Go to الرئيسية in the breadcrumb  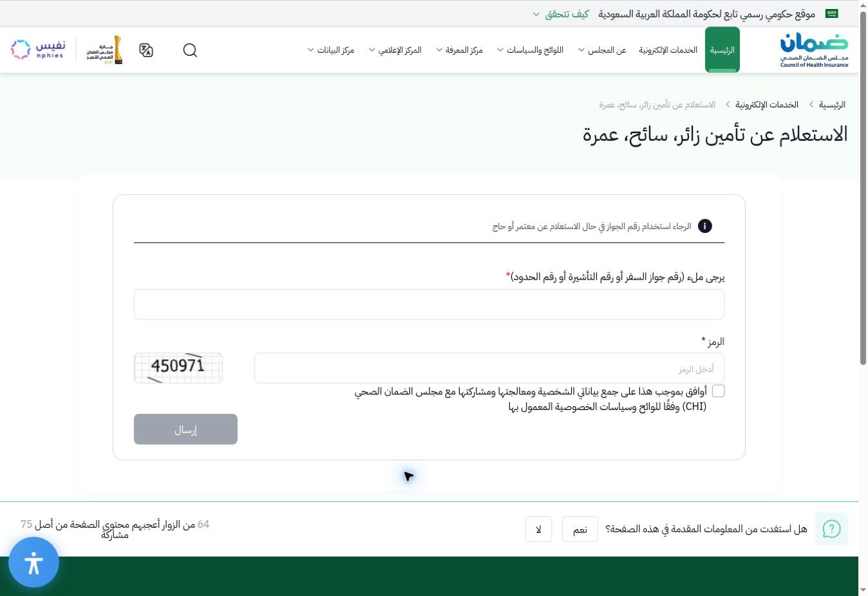[832, 104]
